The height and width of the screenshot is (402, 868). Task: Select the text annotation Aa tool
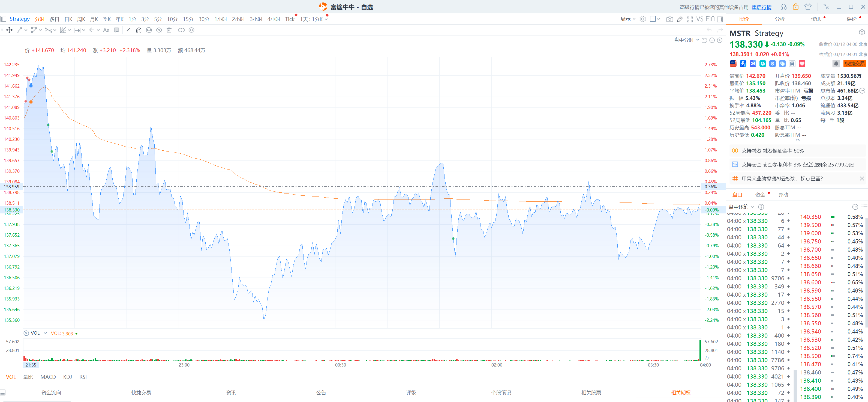tap(106, 30)
